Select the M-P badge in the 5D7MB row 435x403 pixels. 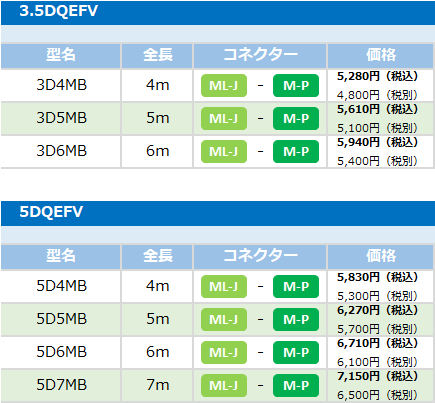click(296, 386)
